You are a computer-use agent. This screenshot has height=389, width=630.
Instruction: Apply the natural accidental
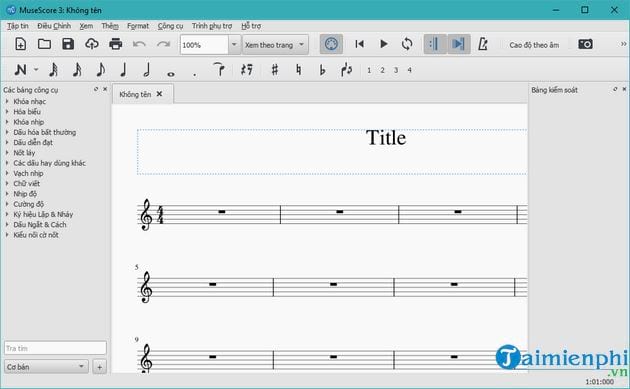[x=298, y=70]
